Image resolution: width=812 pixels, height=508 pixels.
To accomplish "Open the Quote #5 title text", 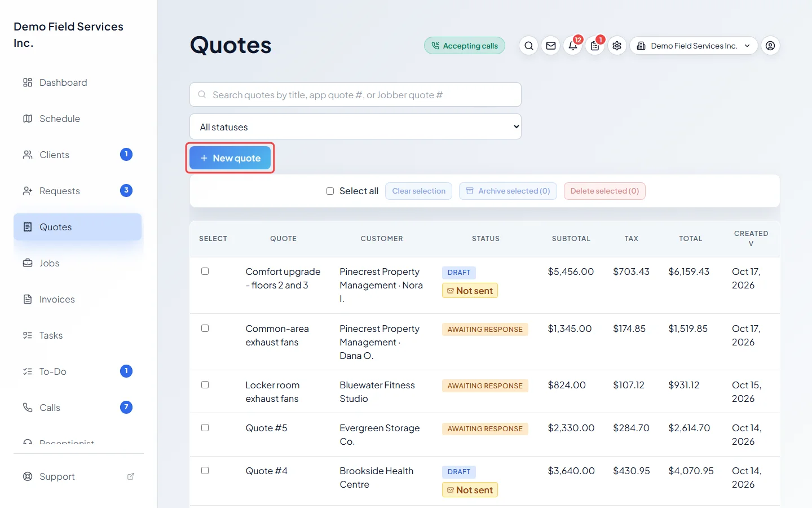I will 266,428.
